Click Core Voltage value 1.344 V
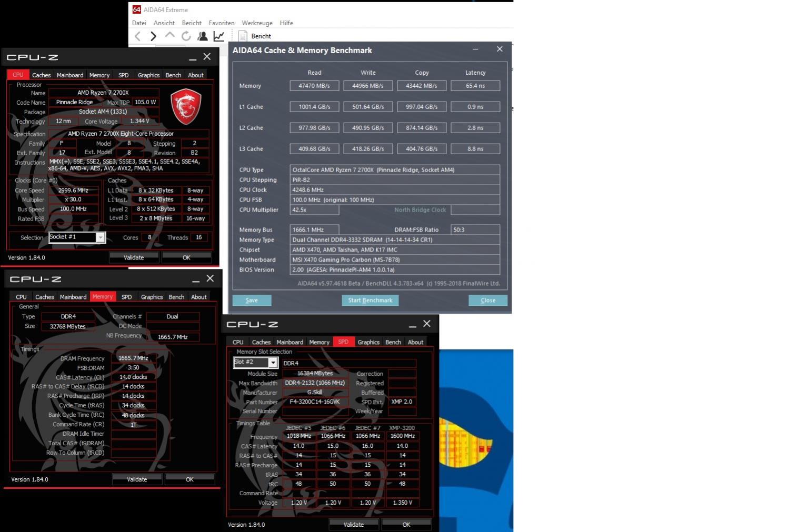This screenshot has width=808, height=532. coord(139,121)
